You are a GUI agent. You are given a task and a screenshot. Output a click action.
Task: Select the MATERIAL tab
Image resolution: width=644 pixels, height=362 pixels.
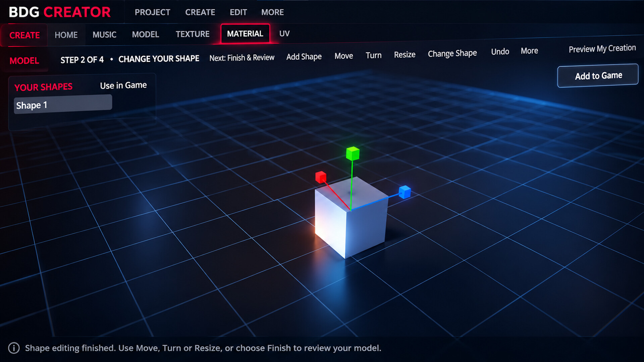245,34
